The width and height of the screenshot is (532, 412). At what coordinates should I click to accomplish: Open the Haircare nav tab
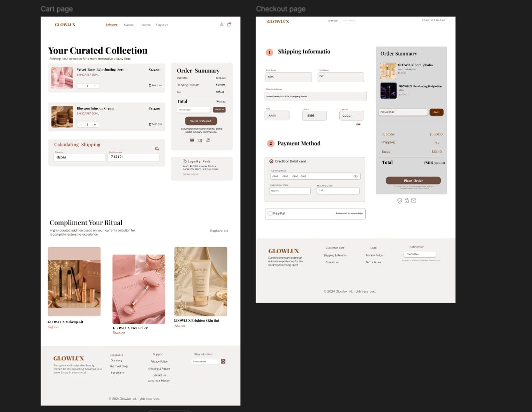(146, 25)
